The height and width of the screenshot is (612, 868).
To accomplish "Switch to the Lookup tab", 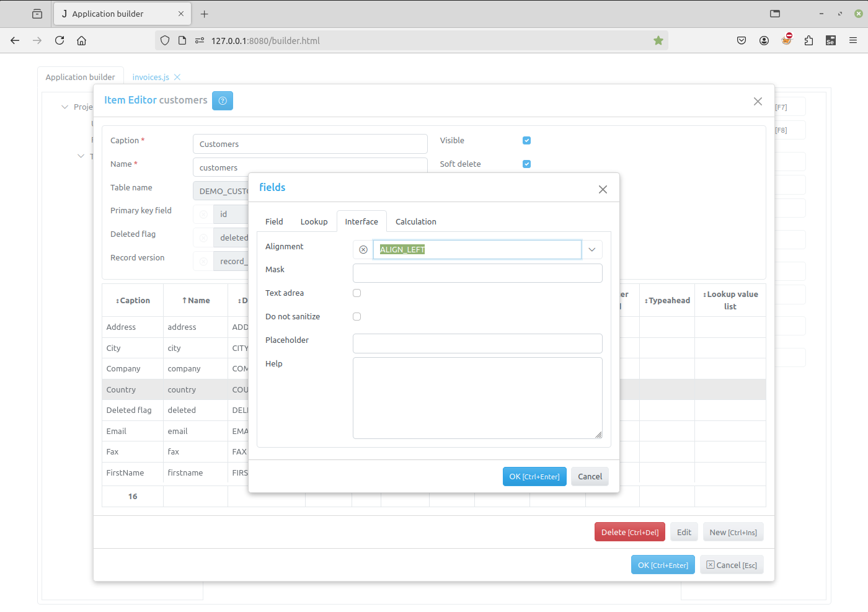I will click(x=314, y=221).
